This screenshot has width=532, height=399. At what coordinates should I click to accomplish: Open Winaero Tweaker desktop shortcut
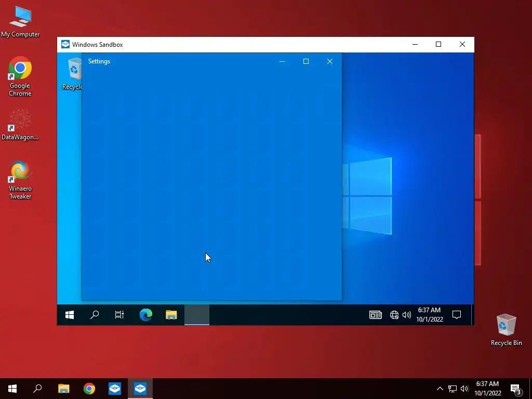(20, 180)
